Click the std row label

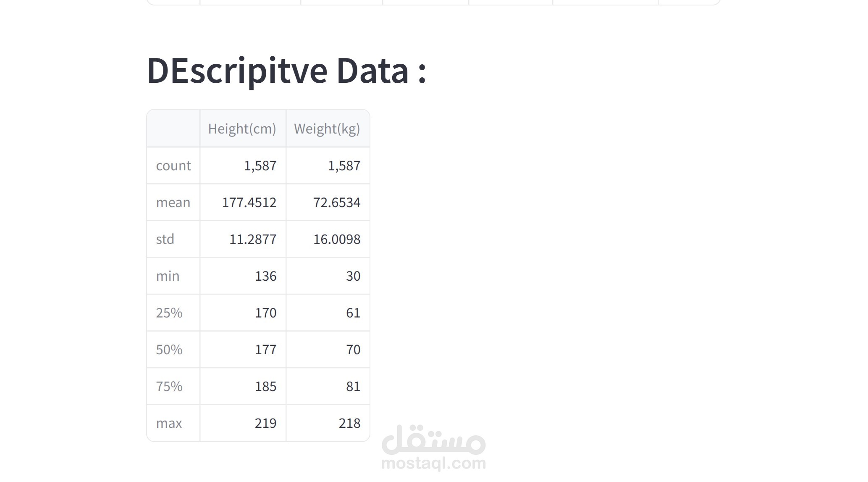point(165,239)
